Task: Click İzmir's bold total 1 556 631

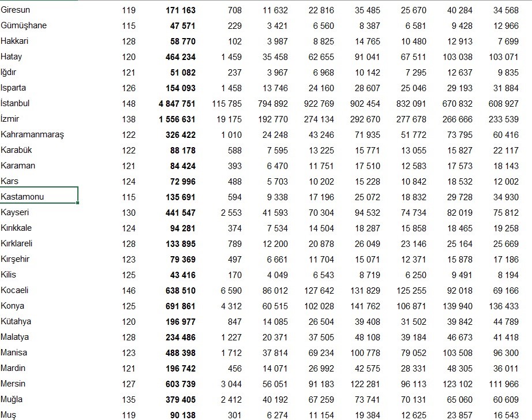Action: coord(173,119)
